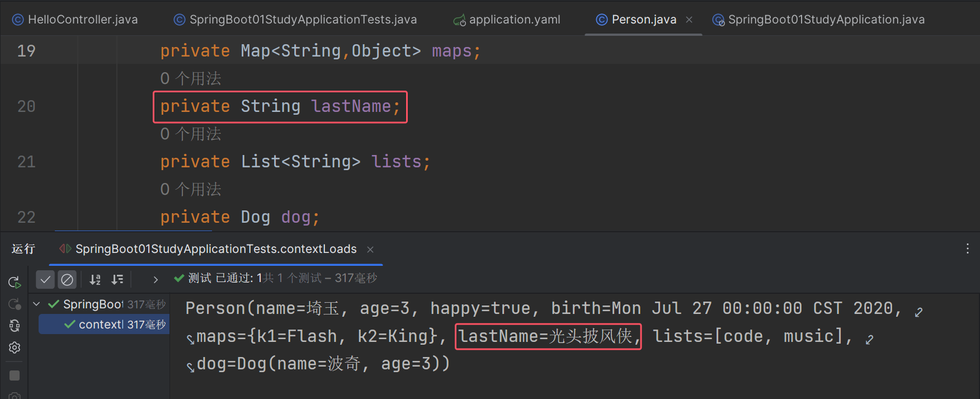Click the test passed status text
Image resolution: width=980 pixels, height=399 pixels.
pos(282,278)
